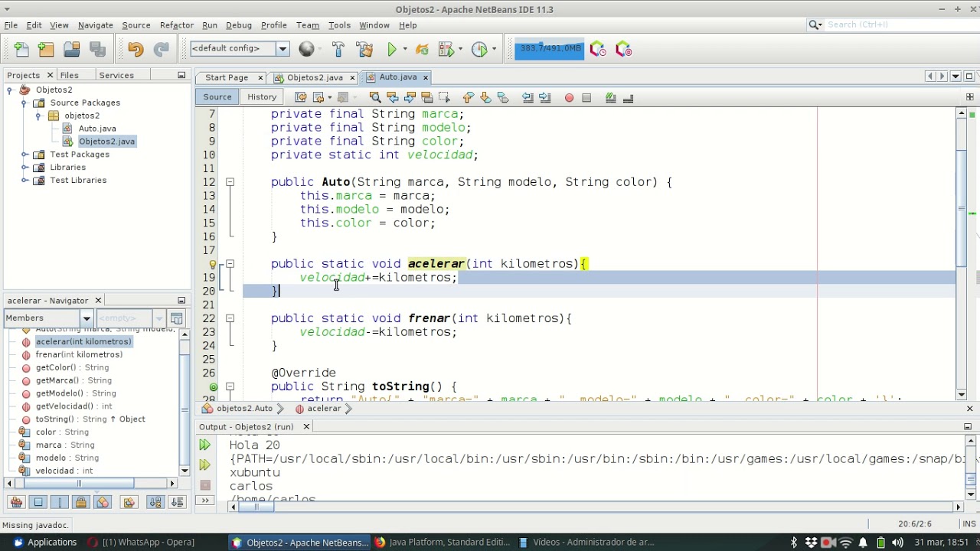The image size is (980, 551).
Task: Click the Uncomment code icon
Action: (x=628, y=97)
